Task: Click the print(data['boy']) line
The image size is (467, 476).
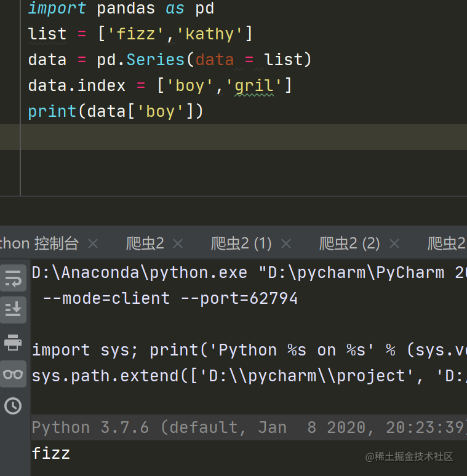Action: point(116,111)
